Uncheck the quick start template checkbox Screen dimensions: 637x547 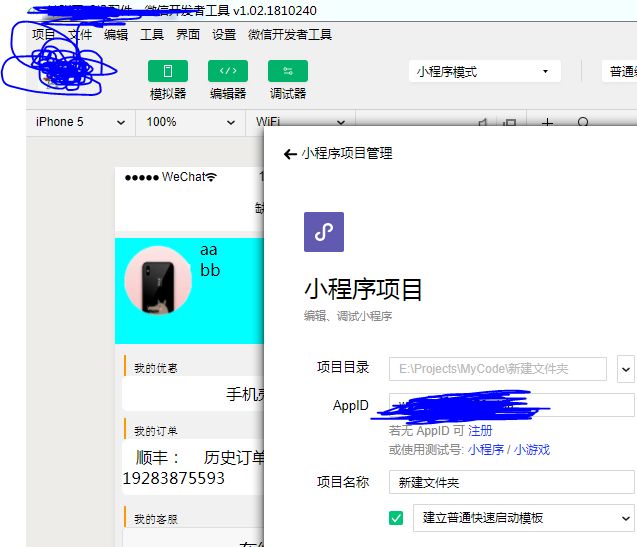click(x=396, y=518)
